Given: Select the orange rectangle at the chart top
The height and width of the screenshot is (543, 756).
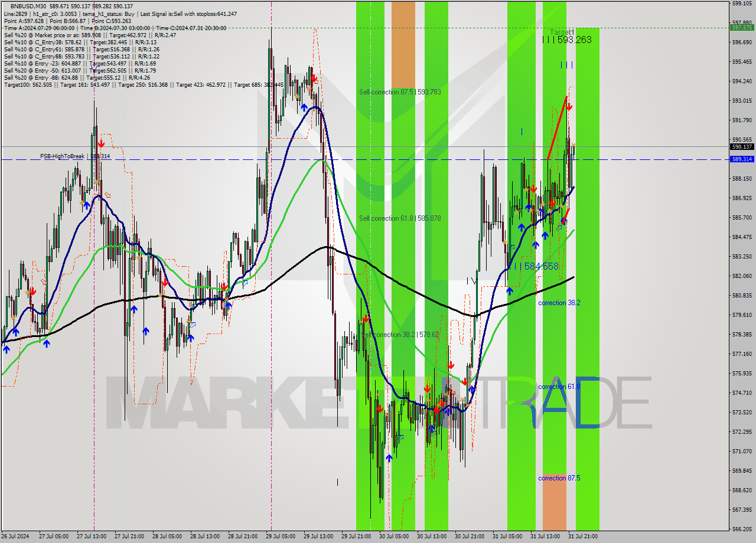Looking at the screenshot, I should coord(403,45).
